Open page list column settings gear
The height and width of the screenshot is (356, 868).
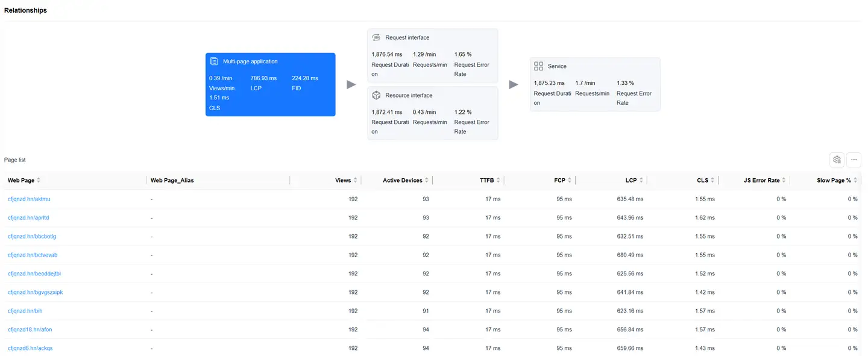[x=837, y=160]
